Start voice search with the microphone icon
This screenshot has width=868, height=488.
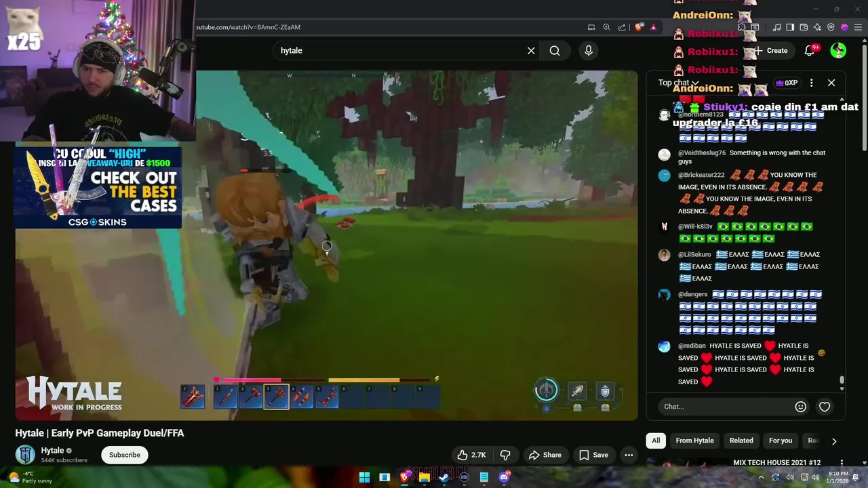point(589,51)
